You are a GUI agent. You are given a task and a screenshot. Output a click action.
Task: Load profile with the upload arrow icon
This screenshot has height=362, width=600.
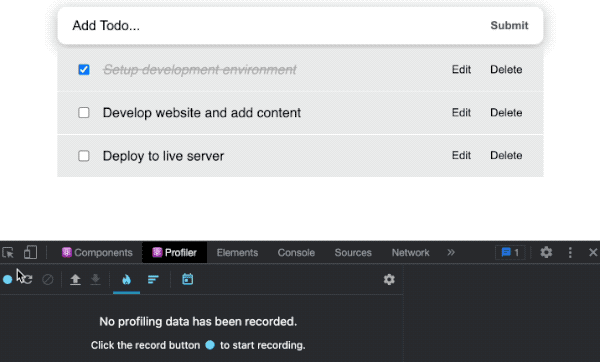tap(75, 279)
